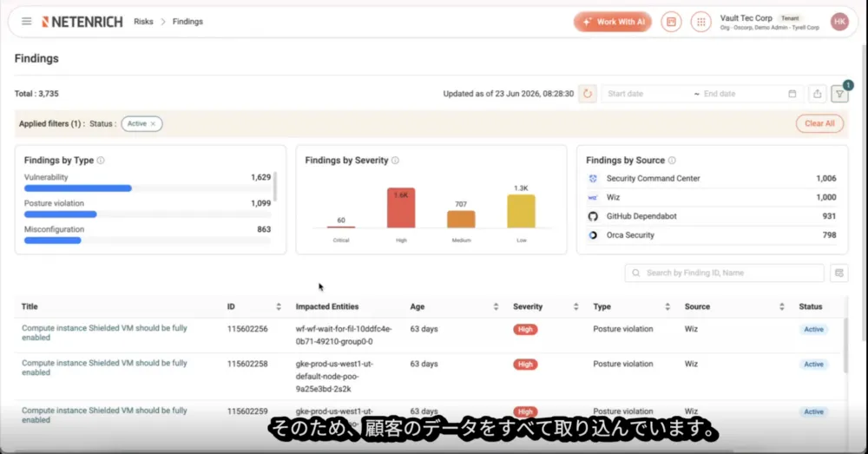Viewport: 868px width, 454px height.
Task: Sort the table by Type
Action: coord(667,306)
